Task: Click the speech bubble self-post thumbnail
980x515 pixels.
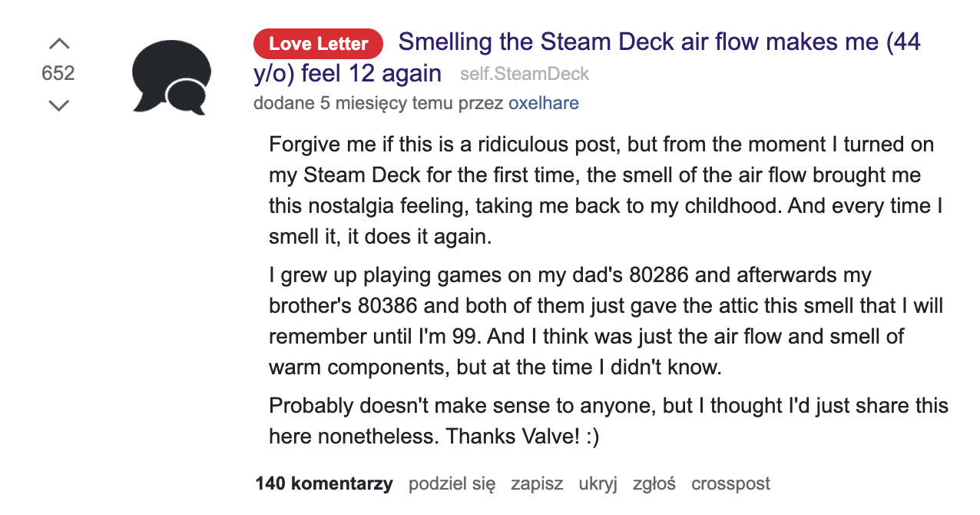Action: [171, 76]
